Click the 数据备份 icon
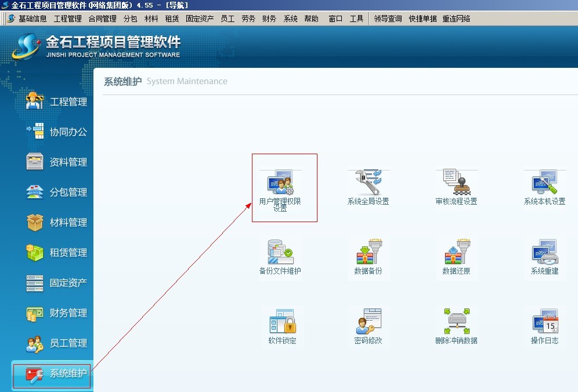Image resolution: width=578 pixels, height=392 pixels. coord(369,252)
